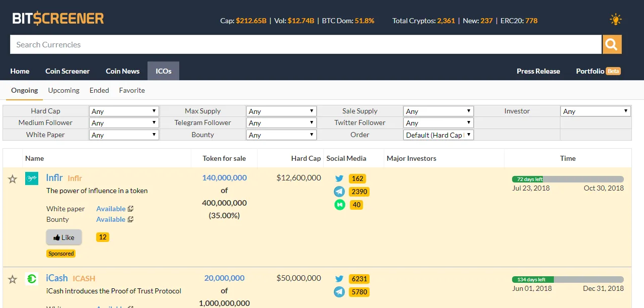Open the Coin Screener menu item
The height and width of the screenshot is (308, 644).
(67, 71)
